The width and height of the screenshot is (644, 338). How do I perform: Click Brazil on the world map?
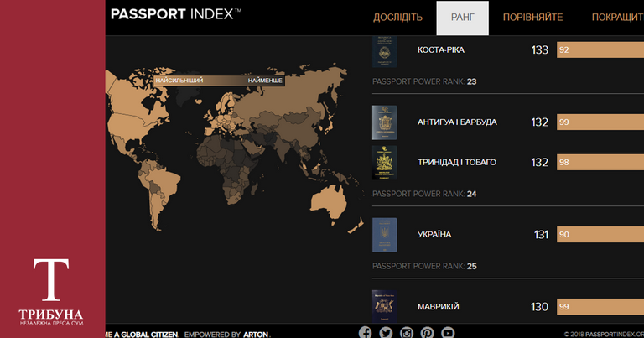click(165, 180)
